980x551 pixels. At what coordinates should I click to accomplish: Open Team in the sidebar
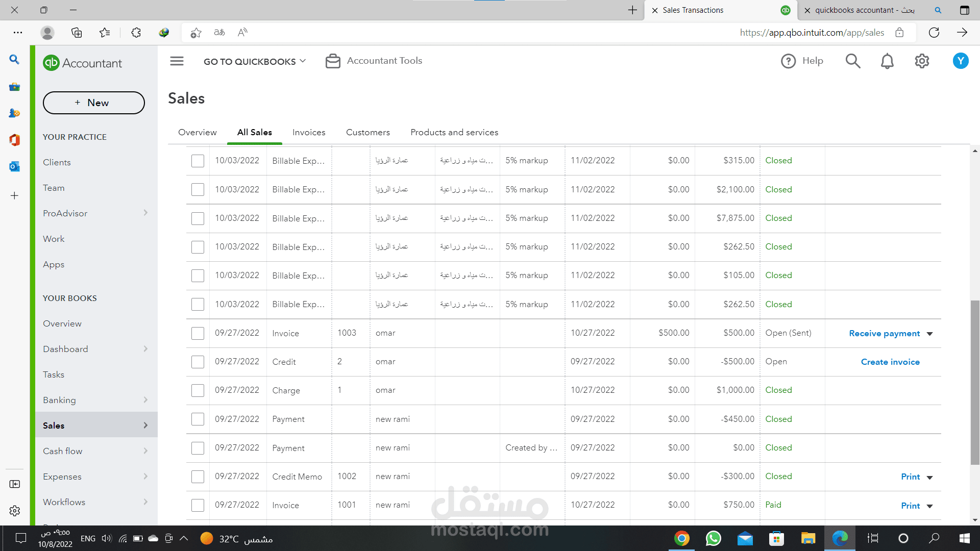(54, 188)
